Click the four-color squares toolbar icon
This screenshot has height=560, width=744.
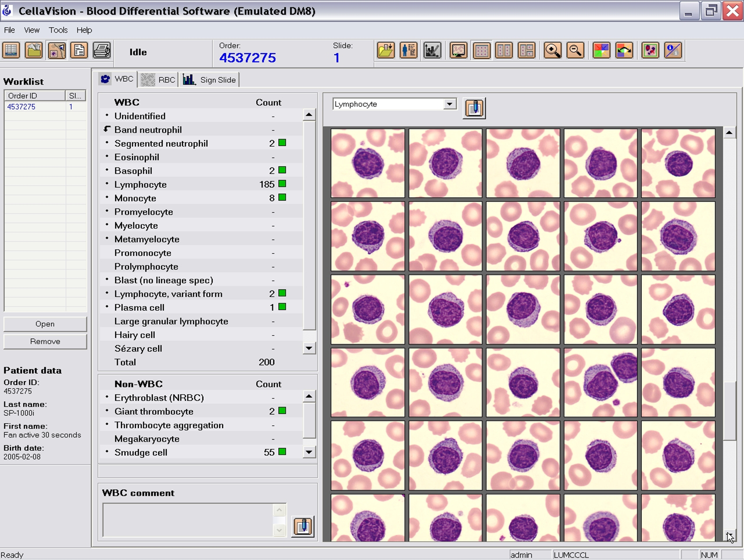pyautogui.click(x=601, y=51)
